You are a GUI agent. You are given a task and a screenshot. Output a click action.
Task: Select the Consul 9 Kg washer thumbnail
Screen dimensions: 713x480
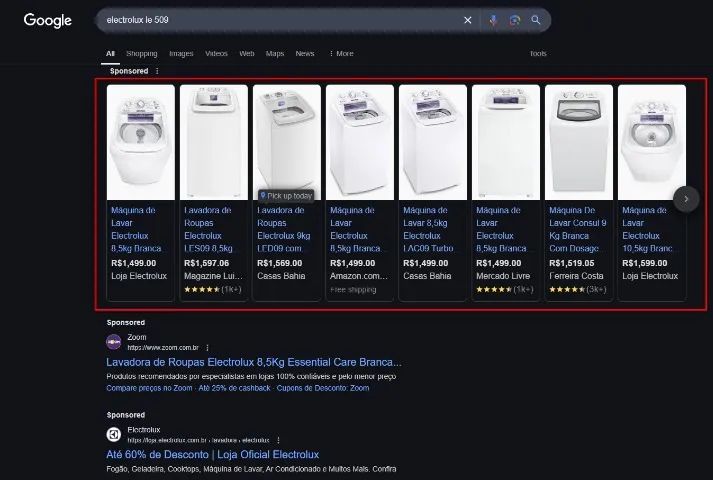pyautogui.click(x=578, y=142)
